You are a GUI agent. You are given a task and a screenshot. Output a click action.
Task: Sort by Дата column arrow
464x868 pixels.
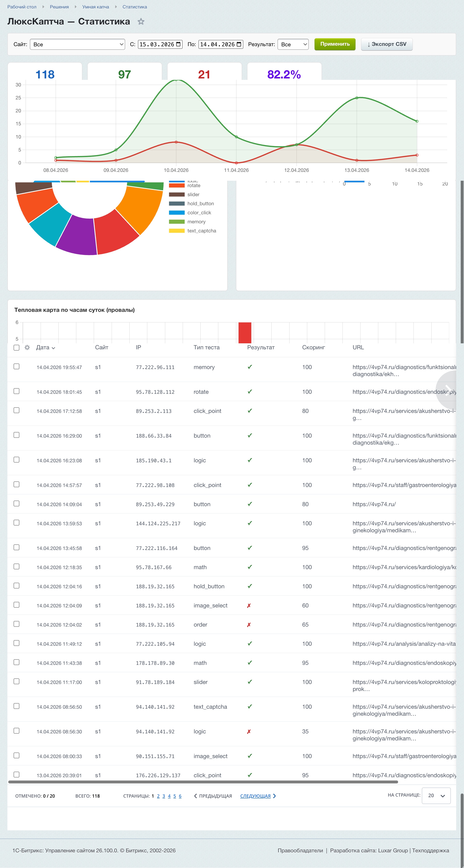pyautogui.click(x=53, y=348)
